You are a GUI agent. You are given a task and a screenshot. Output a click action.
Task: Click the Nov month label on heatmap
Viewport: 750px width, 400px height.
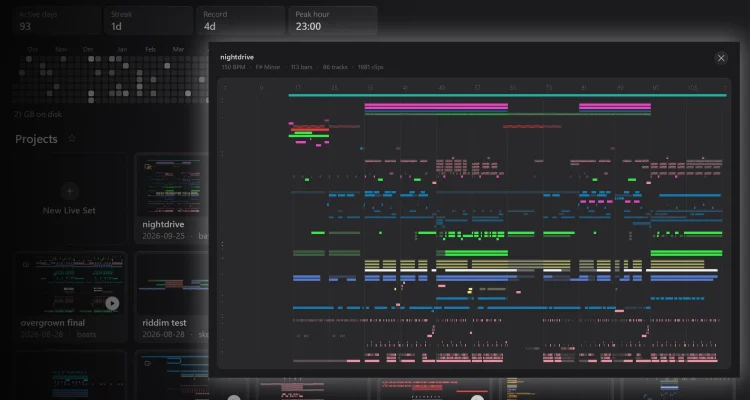(x=61, y=49)
